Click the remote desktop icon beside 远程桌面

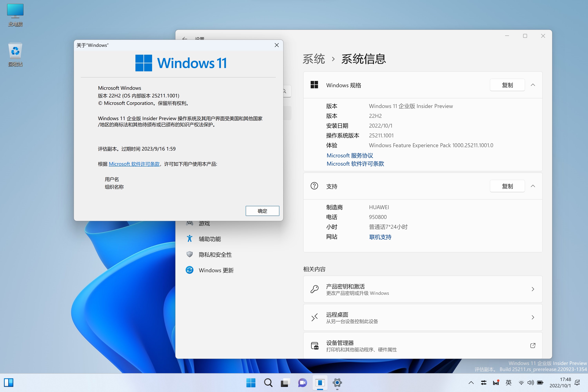(x=314, y=317)
